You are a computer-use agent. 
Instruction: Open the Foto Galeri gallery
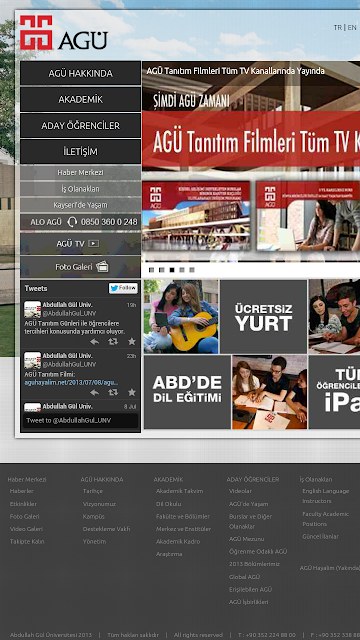pos(80,267)
